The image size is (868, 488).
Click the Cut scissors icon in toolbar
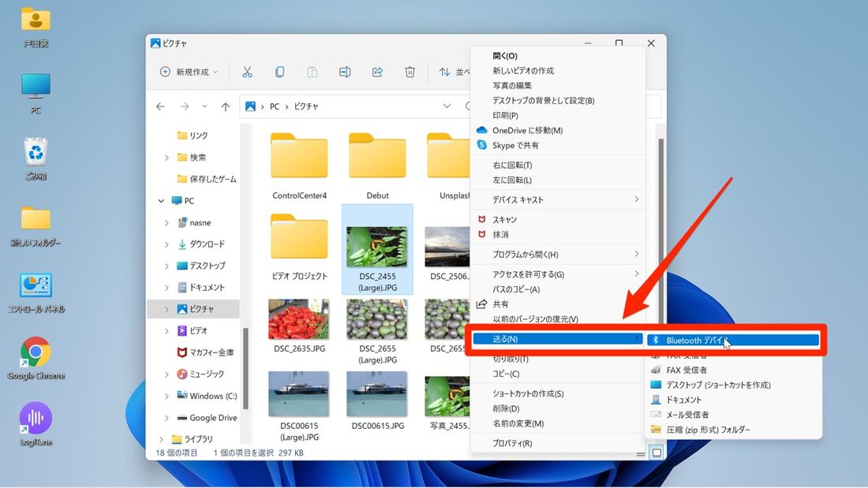pyautogui.click(x=247, y=72)
